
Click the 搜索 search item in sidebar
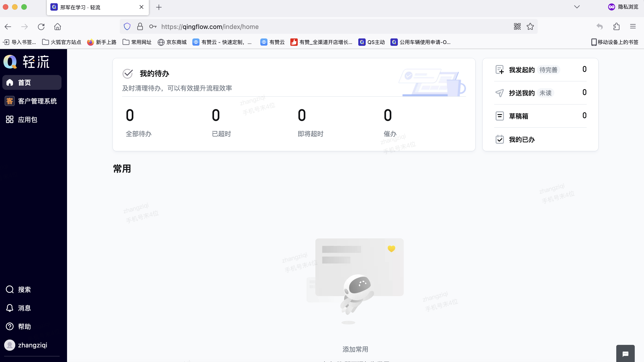pos(32,289)
